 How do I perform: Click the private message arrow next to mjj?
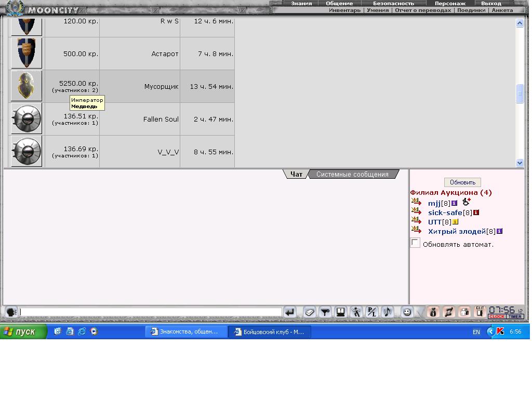(416, 202)
